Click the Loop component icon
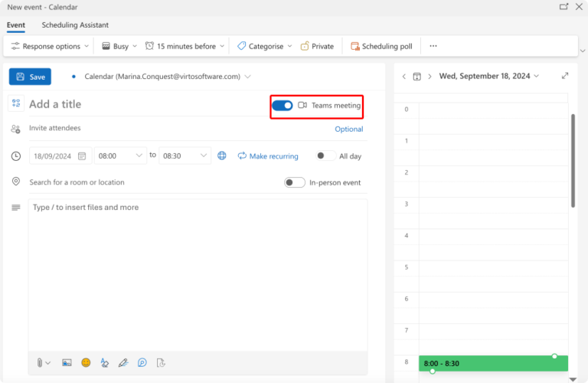 click(142, 363)
